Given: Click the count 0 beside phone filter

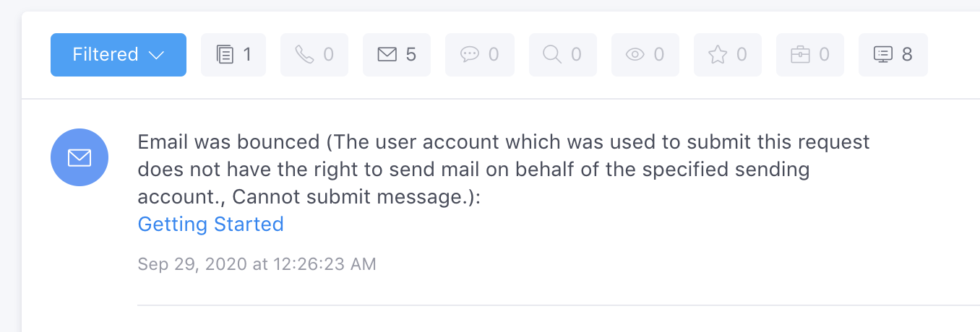Looking at the screenshot, I should [x=329, y=55].
